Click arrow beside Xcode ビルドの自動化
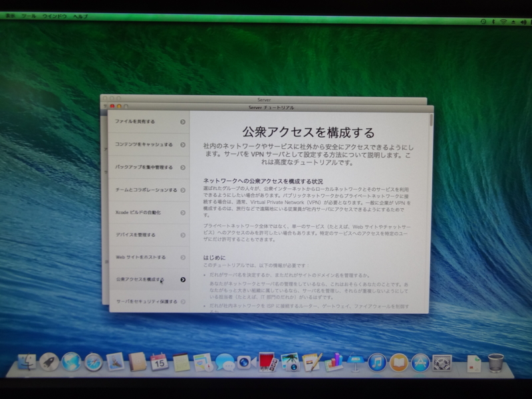The image size is (532, 399). click(183, 213)
